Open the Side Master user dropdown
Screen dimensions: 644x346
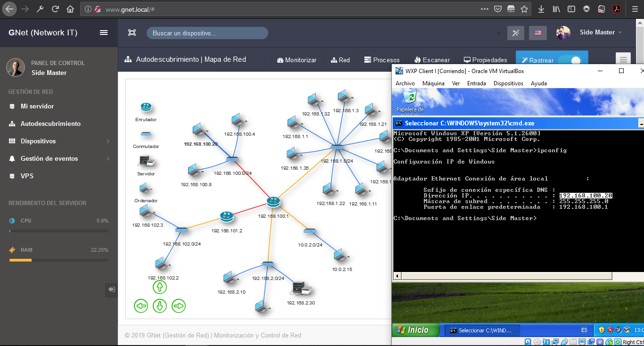pyautogui.click(x=601, y=33)
